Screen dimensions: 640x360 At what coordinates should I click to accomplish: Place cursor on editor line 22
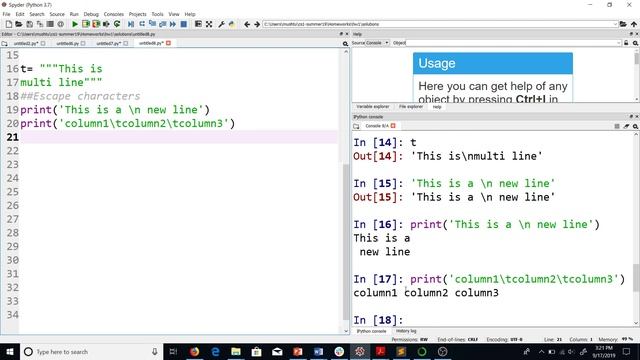pyautogui.click(x=179, y=151)
